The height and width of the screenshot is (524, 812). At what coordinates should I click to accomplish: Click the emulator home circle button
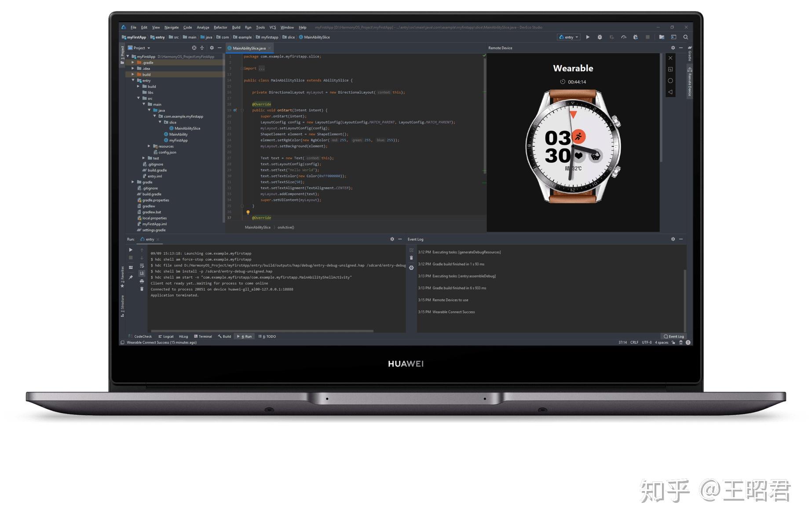pyautogui.click(x=670, y=81)
